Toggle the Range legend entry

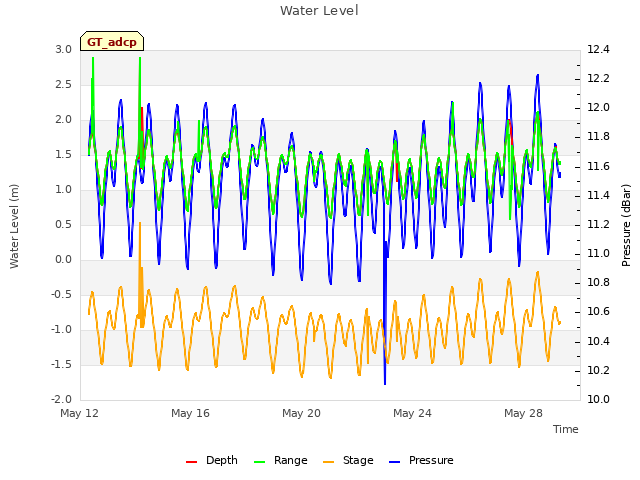280,460
